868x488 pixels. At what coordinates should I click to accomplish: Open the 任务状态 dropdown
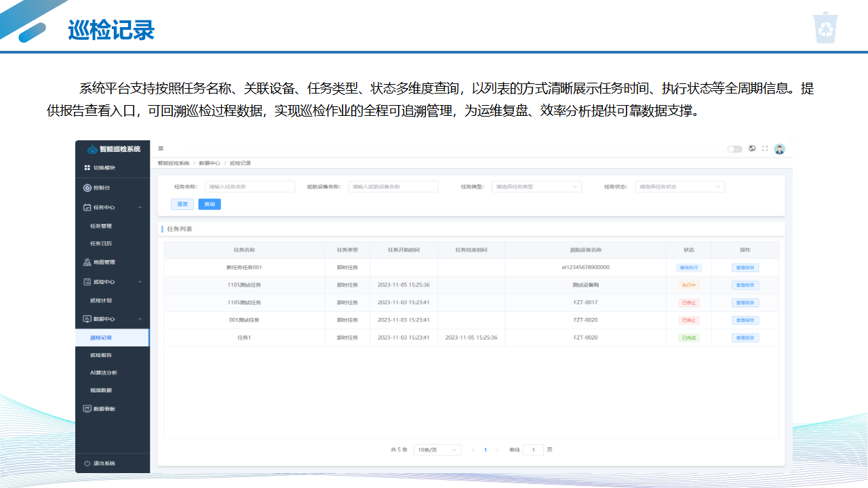[x=679, y=186]
